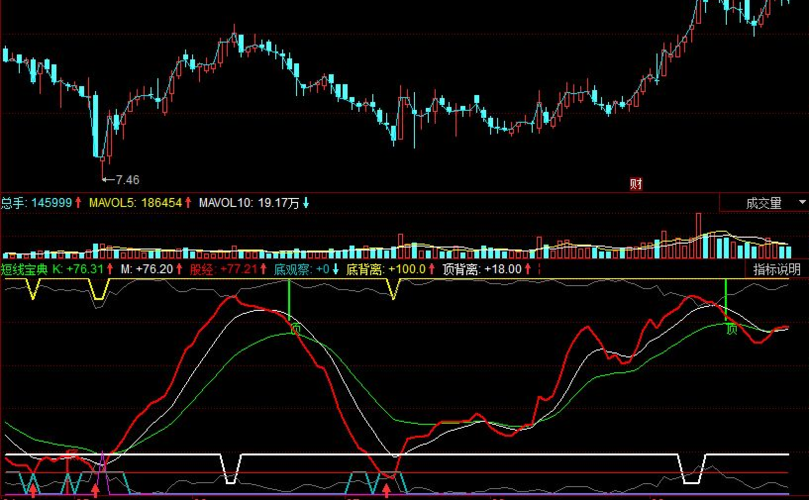Viewport: 809px width, 500px height.
Task: Click the red 财 finance marker icon
Action: 636,184
